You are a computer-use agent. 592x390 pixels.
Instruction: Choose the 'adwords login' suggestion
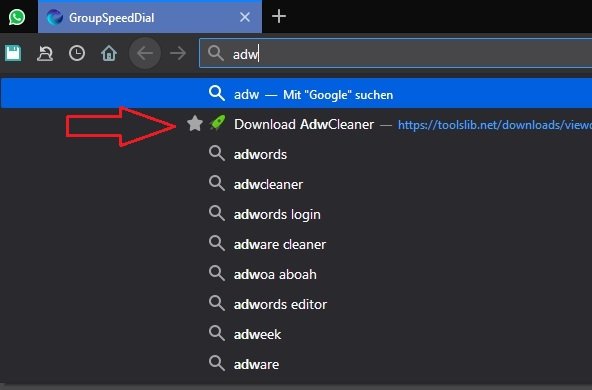click(296, 214)
